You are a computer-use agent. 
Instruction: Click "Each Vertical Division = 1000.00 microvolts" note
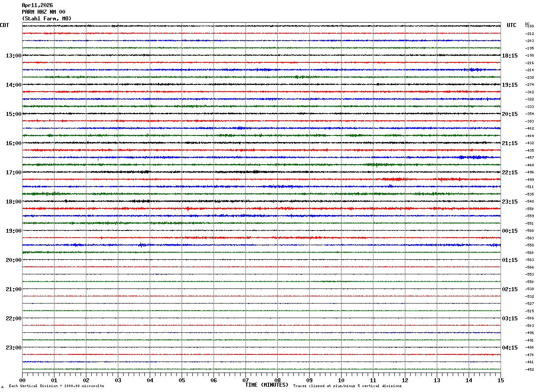pos(56,386)
